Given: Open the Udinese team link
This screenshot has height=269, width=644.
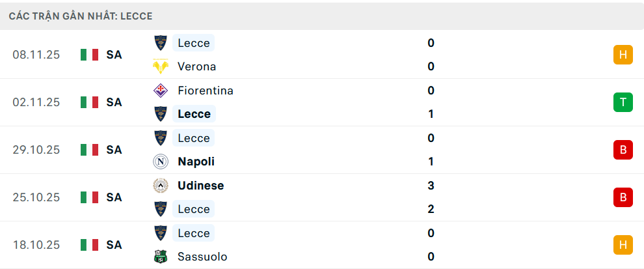Looking at the screenshot, I should pos(200,186).
